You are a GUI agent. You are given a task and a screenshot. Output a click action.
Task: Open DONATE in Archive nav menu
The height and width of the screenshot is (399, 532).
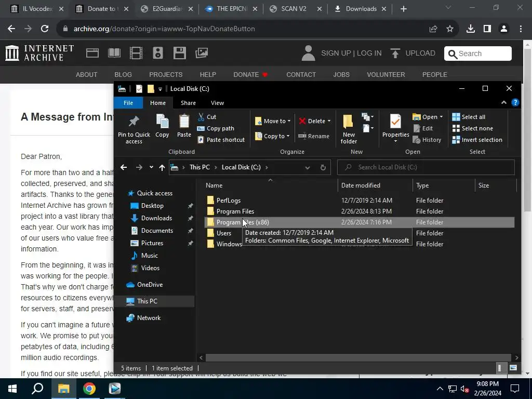(250, 75)
